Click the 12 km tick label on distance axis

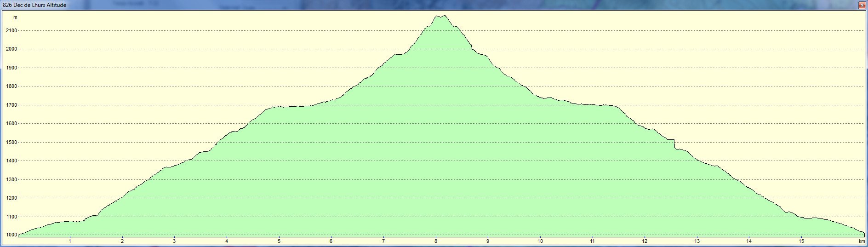pos(645,241)
